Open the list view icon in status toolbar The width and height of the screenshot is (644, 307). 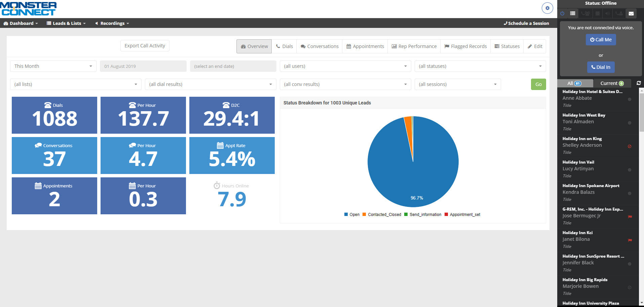[573, 13]
